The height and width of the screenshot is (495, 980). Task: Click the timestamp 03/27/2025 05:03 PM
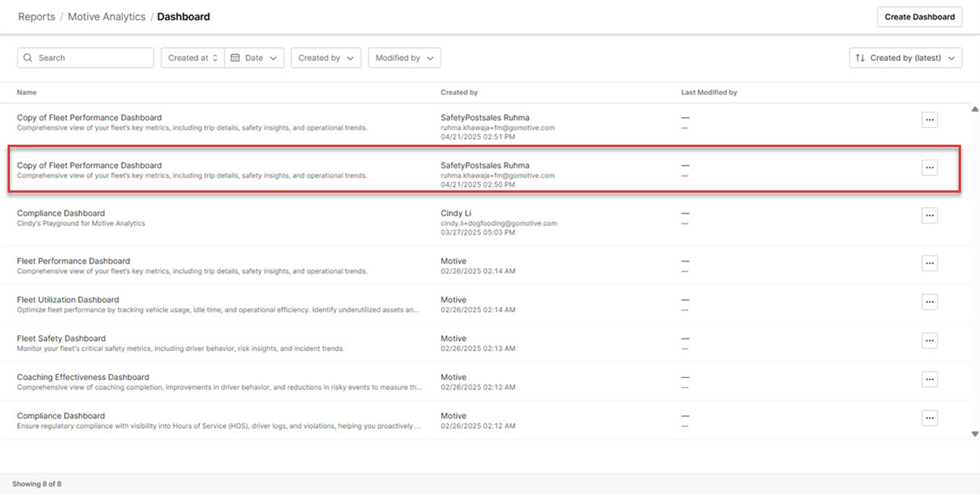478,233
